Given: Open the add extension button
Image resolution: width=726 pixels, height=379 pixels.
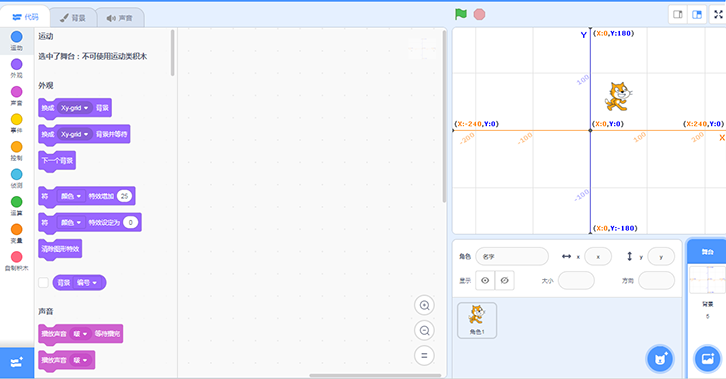Looking at the screenshot, I should pos(17,362).
